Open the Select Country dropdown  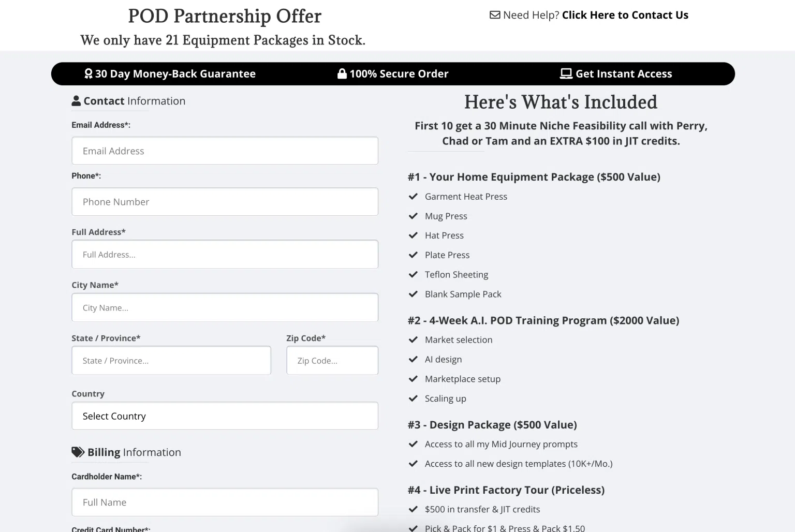[225, 416]
